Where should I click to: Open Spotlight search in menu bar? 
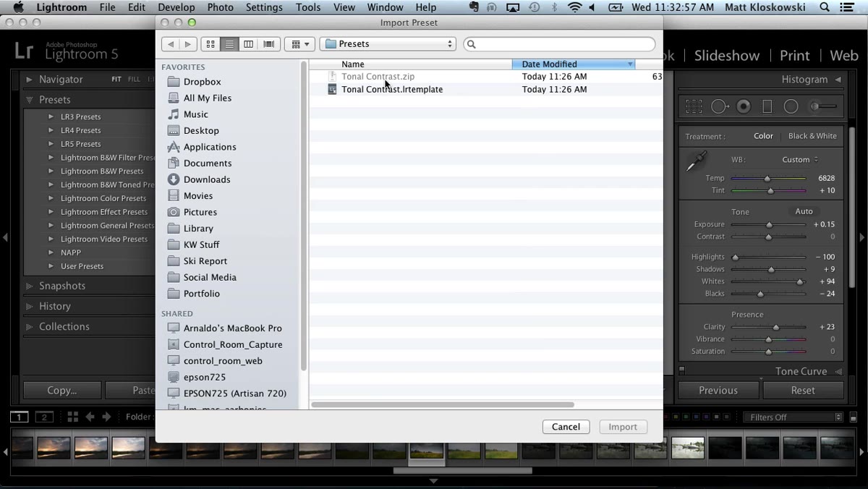tap(825, 7)
